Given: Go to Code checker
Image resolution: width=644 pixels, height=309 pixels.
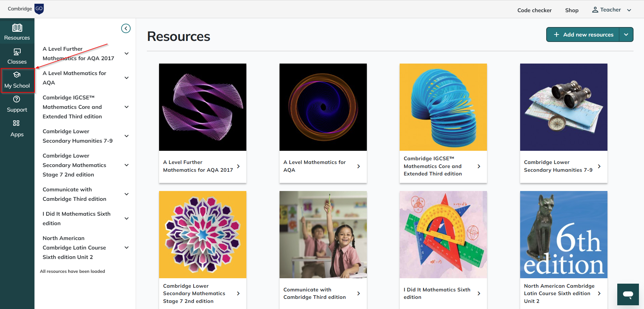Looking at the screenshot, I should tap(534, 10).
